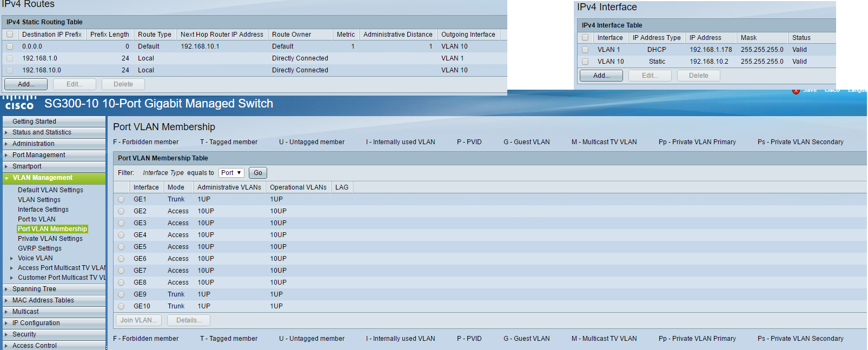
Task: Click Edit in IPv4 Interface Table
Action: coord(650,76)
